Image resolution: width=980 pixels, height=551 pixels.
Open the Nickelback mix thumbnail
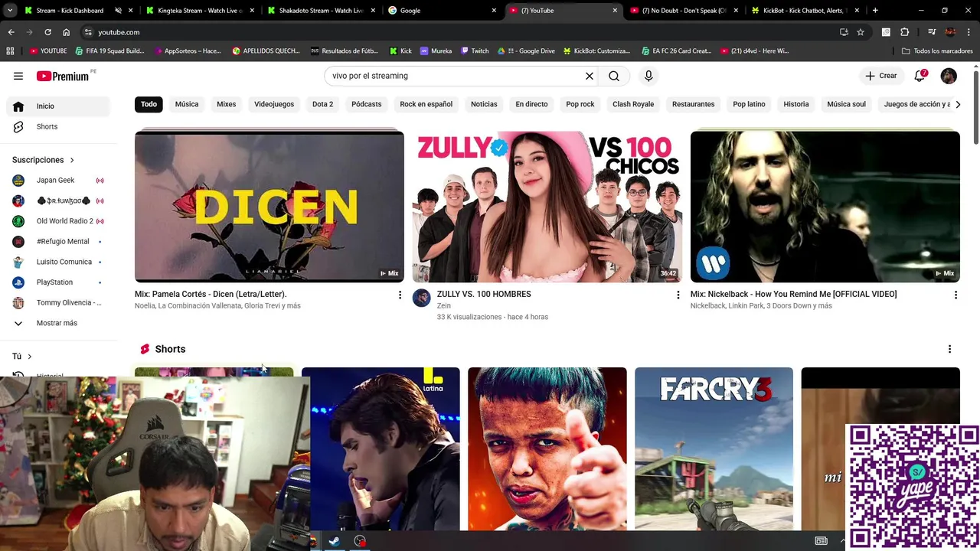(x=825, y=207)
